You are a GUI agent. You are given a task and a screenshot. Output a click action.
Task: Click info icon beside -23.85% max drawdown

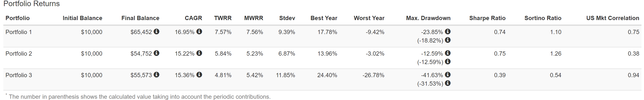click(x=448, y=32)
